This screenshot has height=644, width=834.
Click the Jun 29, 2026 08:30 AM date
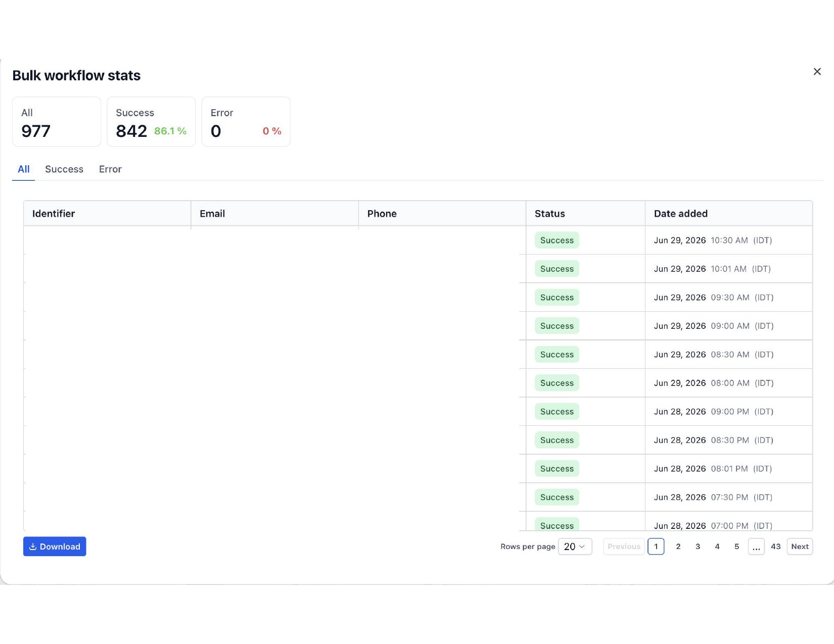coord(714,355)
